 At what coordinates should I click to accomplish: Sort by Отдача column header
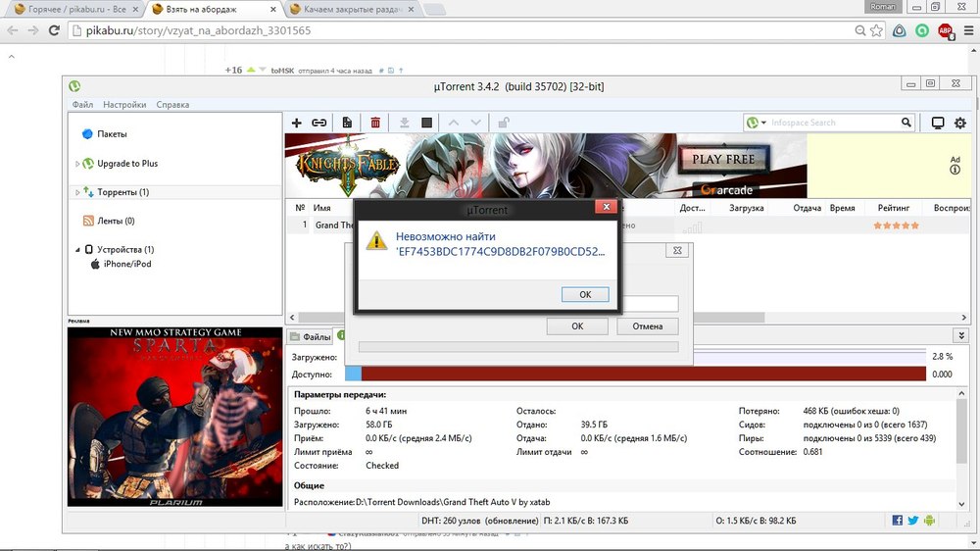point(807,208)
